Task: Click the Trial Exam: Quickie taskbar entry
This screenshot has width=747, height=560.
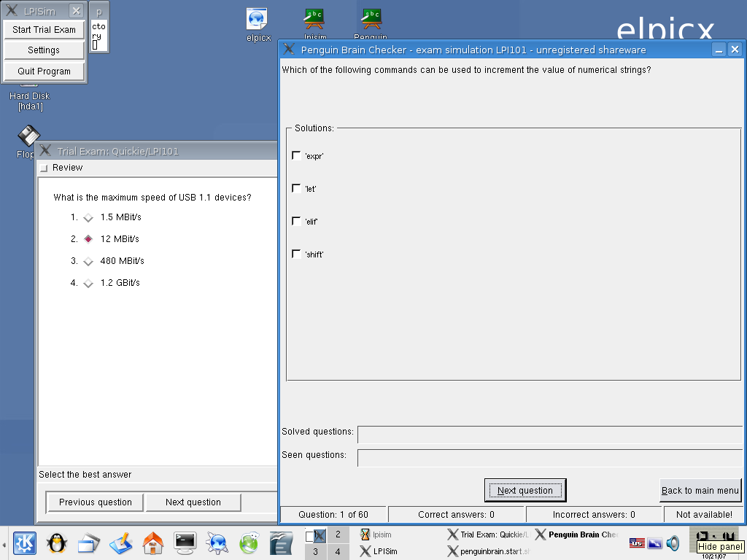Action: click(x=489, y=534)
